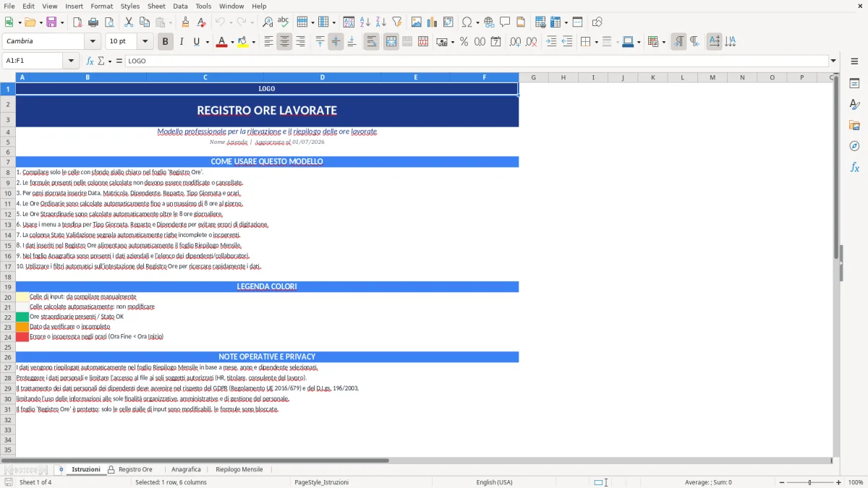Toggle Center Horizontally alignment
The image size is (868, 488).
[x=284, y=42]
